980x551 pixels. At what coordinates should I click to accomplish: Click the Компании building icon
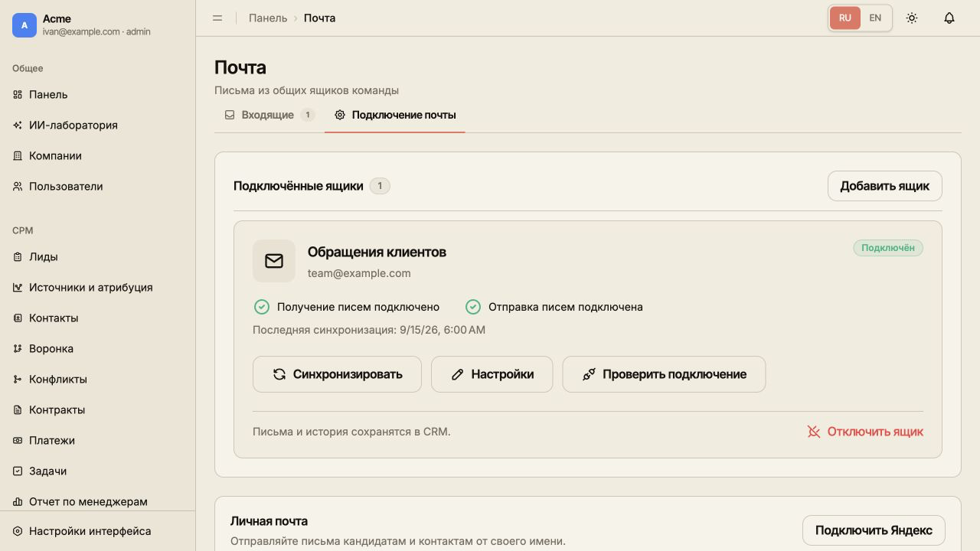[x=18, y=156]
